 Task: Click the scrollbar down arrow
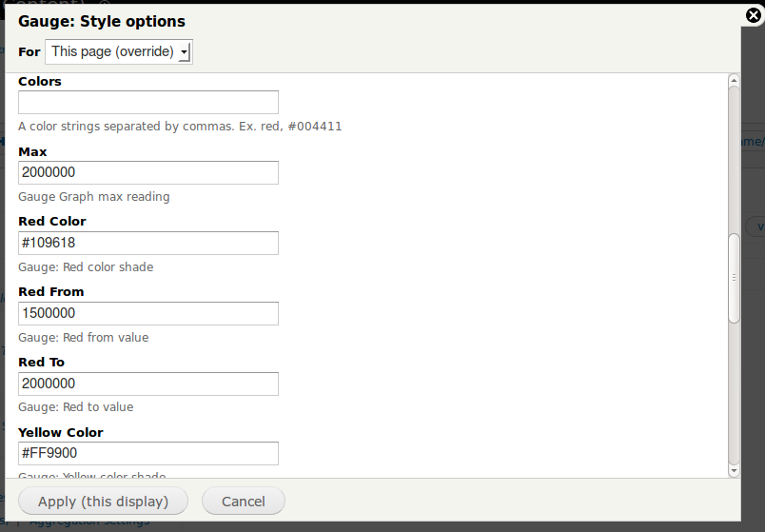click(734, 470)
